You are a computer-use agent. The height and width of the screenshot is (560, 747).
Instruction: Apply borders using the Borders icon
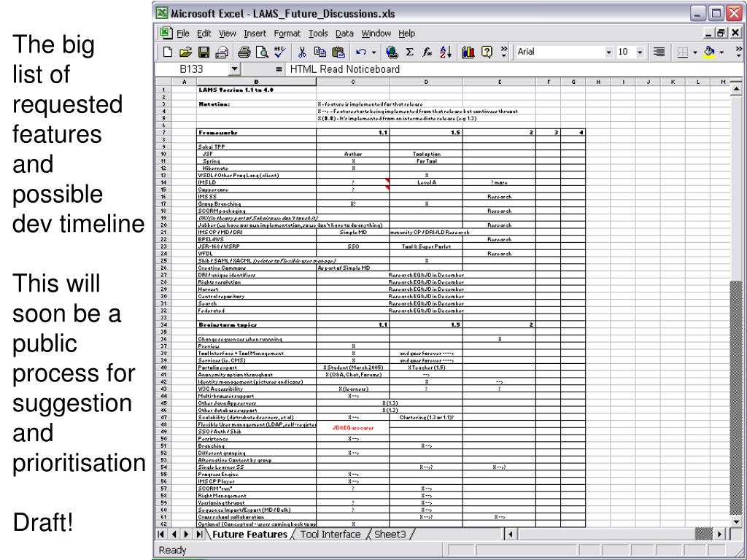tap(683, 52)
